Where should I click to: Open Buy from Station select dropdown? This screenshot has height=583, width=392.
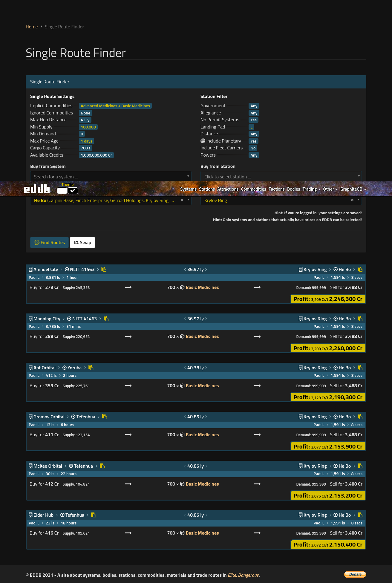click(x=281, y=177)
